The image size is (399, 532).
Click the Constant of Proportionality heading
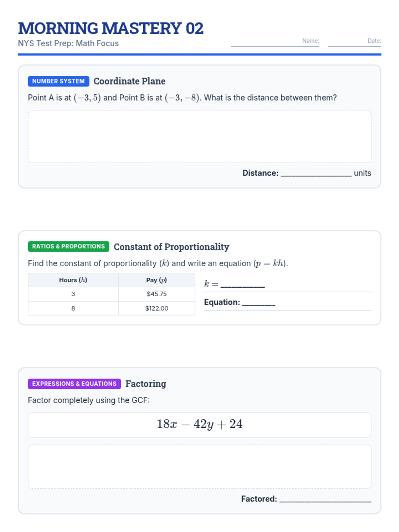172,247
